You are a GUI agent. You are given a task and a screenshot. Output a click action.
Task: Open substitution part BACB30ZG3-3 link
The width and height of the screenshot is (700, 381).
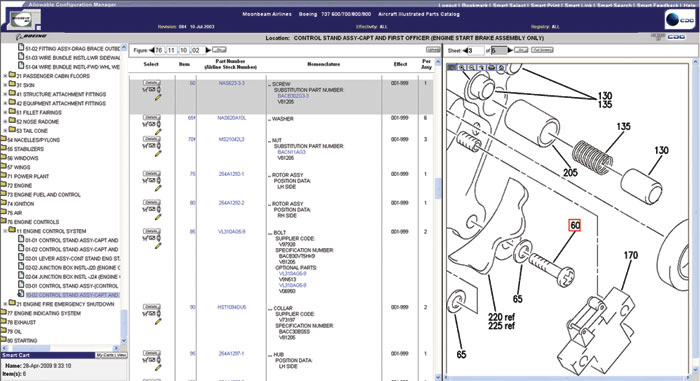pyautogui.click(x=293, y=96)
